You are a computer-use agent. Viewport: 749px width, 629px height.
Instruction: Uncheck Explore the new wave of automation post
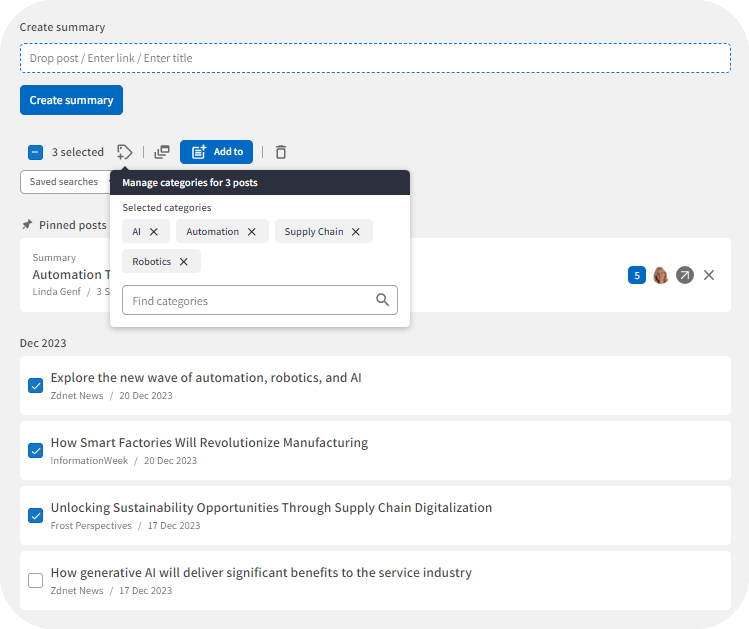[35, 385]
